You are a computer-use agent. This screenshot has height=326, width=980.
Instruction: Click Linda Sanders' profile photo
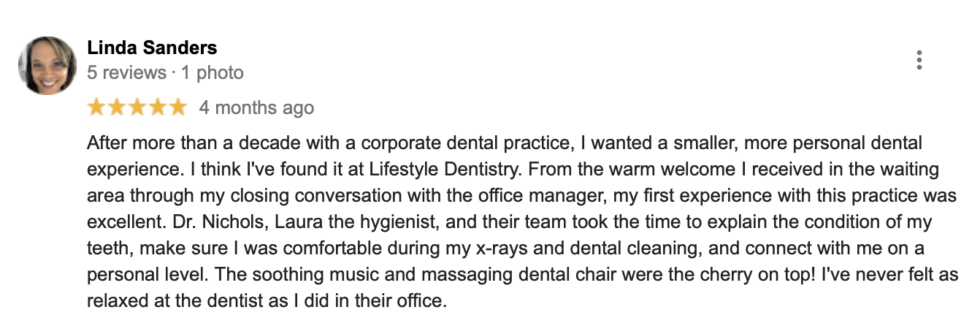click(47, 66)
